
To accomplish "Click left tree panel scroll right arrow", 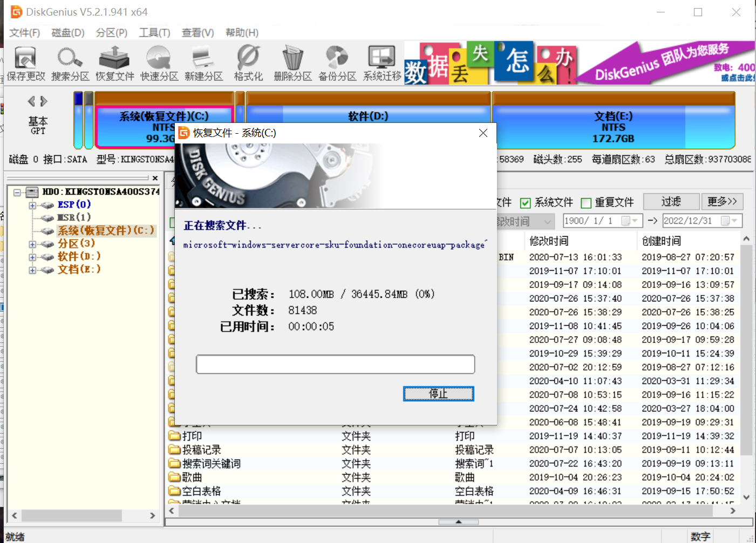I will pyautogui.click(x=153, y=516).
